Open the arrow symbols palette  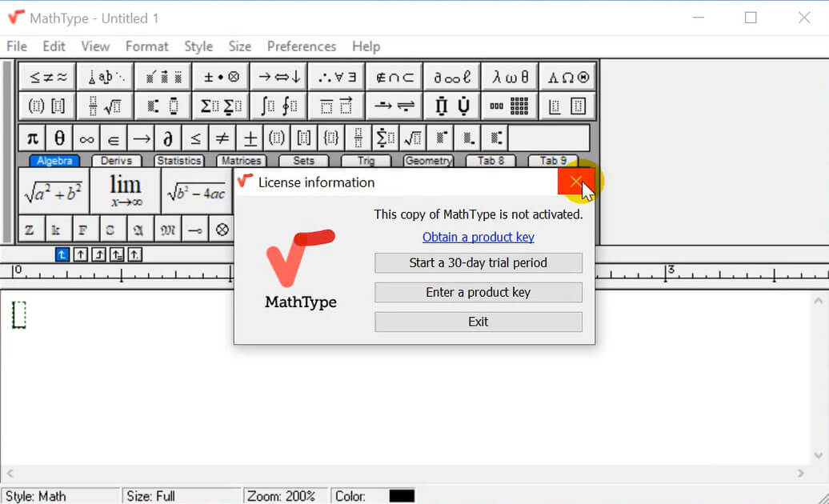coord(278,77)
